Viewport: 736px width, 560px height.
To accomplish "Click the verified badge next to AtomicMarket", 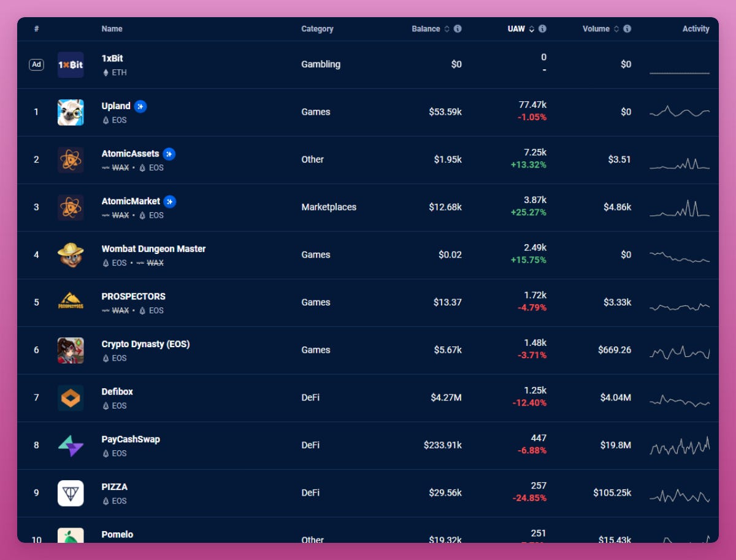I will pyautogui.click(x=169, y=201).
